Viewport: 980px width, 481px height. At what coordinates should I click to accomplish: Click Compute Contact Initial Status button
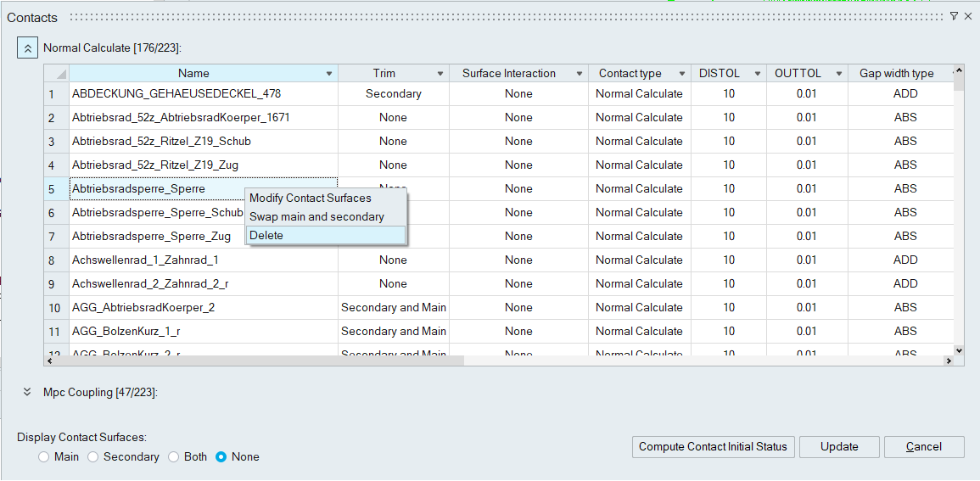pyautogui.click(x=713, y=447)
